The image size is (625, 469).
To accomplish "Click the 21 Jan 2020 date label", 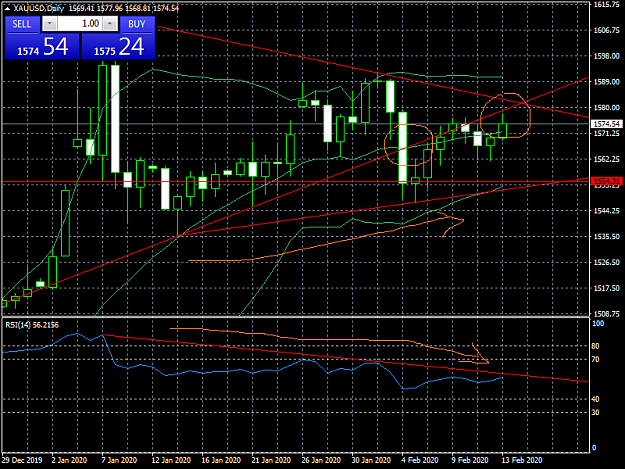I will (x=271, y=460).
